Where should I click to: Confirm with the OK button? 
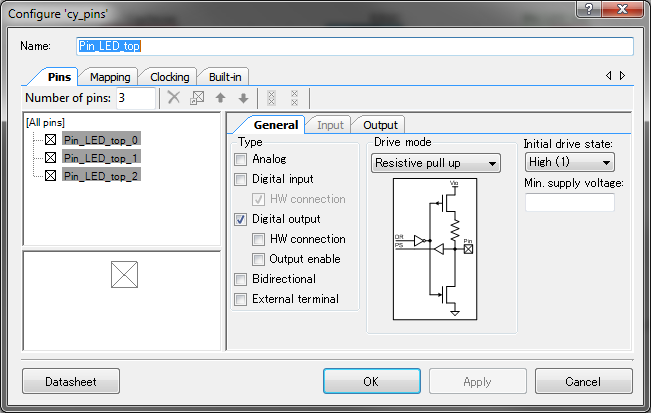(372, 381)
